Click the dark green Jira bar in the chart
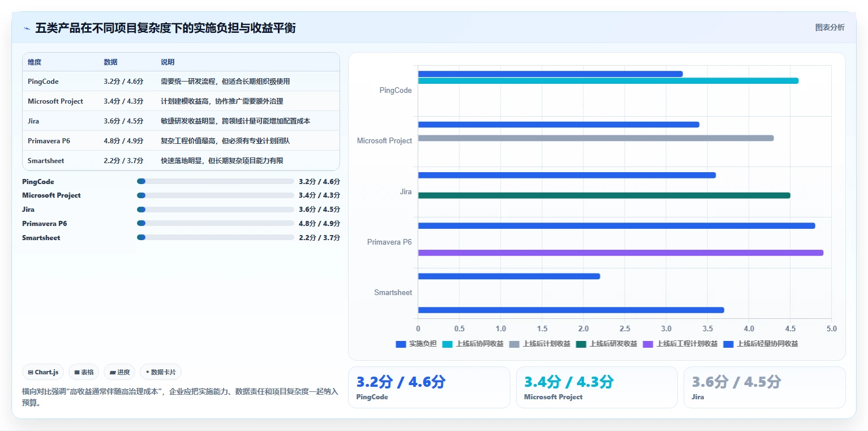Screen dimensions: 868x431 [604, 195]
